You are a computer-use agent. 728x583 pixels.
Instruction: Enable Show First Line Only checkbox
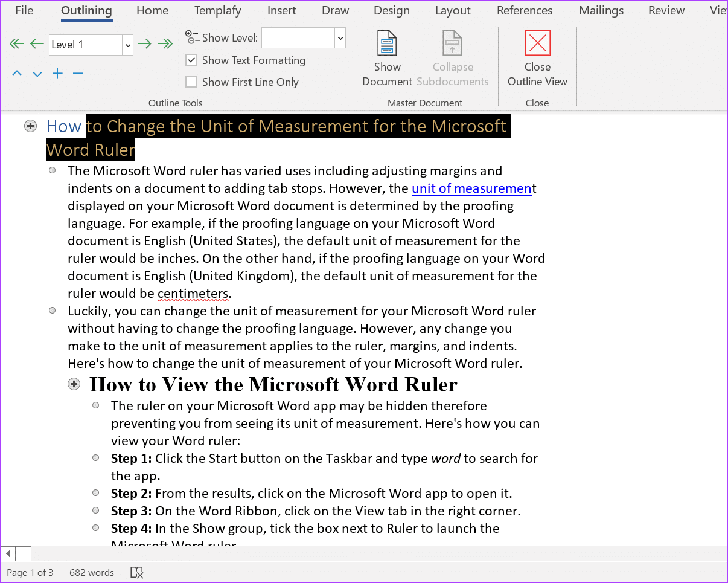pos(191,82)
